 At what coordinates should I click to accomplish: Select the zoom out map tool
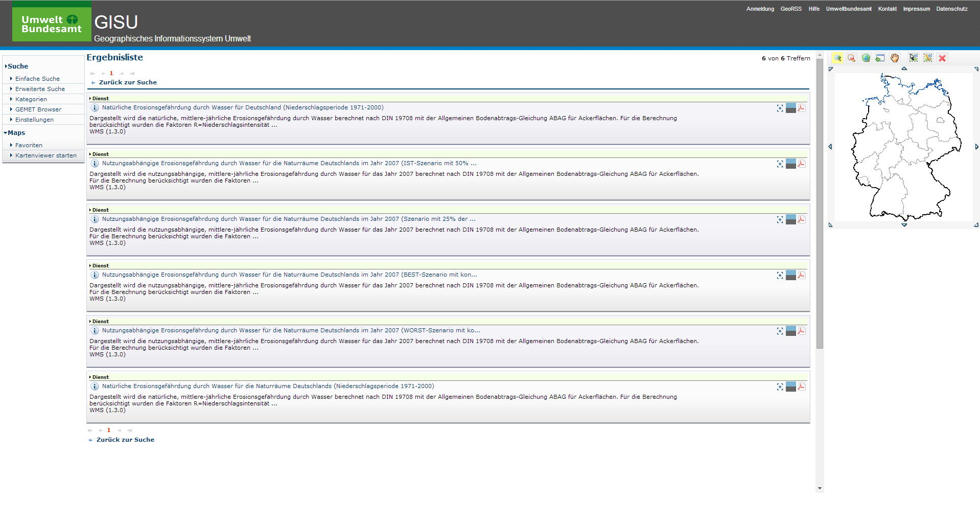pos(851,58)
